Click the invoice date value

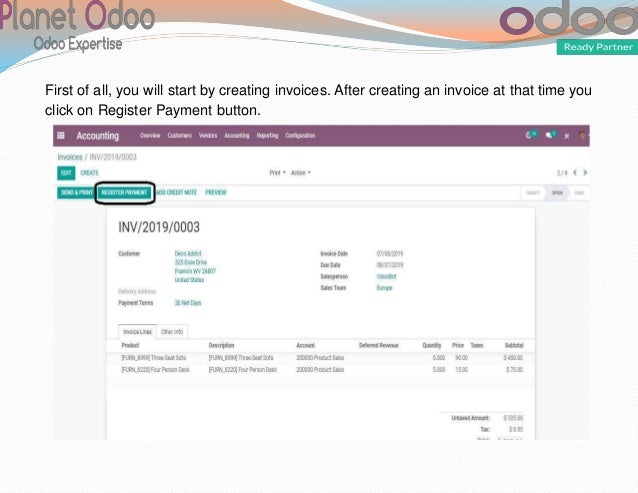[x=390, y=254]
